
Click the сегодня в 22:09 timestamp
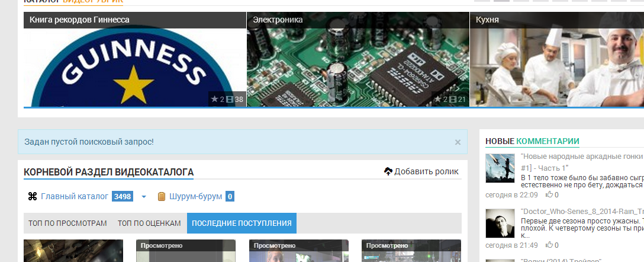[x=511, y=194]
